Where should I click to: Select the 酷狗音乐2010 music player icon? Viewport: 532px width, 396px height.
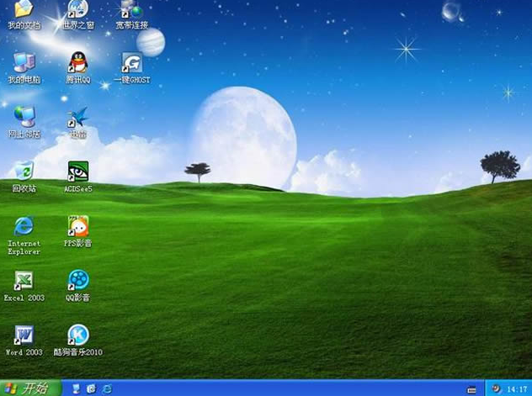click(x=78, y=335)
